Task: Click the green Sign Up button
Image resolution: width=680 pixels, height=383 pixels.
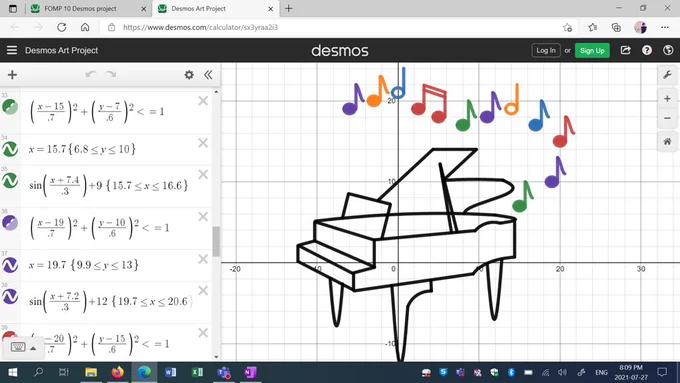Action: (592, 50)
